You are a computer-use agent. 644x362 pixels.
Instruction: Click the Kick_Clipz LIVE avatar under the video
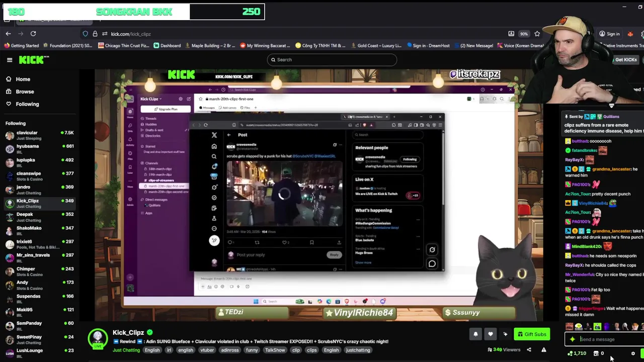coord(98,339)
